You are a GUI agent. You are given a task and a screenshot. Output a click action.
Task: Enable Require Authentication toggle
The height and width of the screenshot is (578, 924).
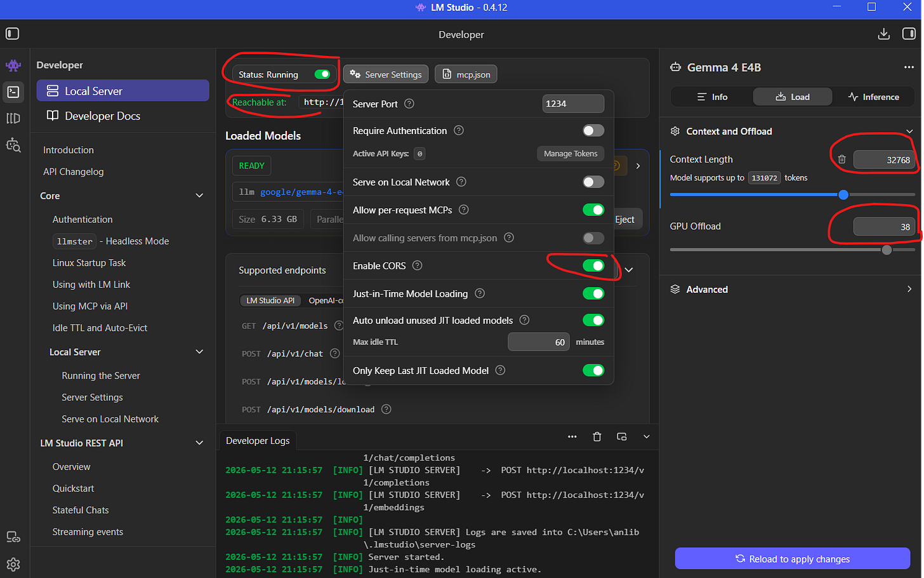pyautogui.click(x=593, y=130)
